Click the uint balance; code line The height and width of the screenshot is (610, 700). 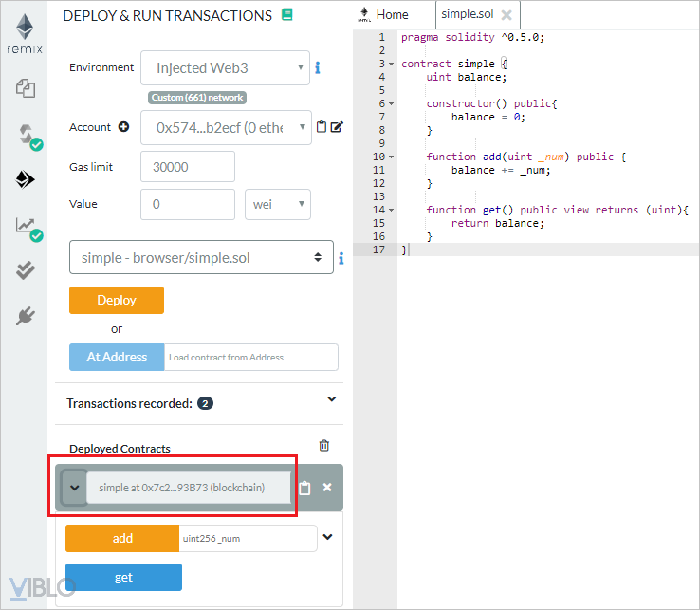(466, 77)
